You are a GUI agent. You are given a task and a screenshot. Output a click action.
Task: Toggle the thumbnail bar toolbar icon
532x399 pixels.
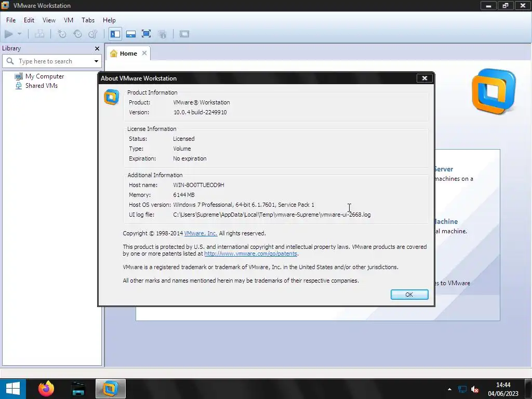point(130,34)
